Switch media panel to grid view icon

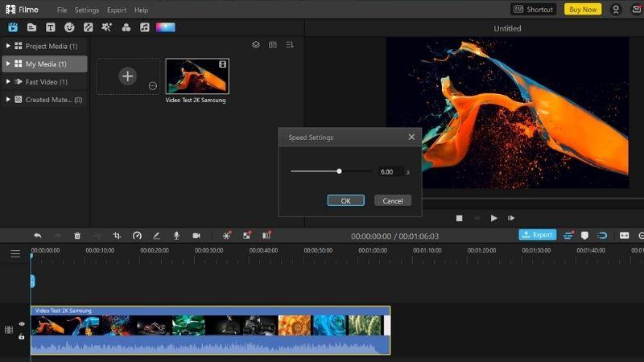tap(273, 45)
